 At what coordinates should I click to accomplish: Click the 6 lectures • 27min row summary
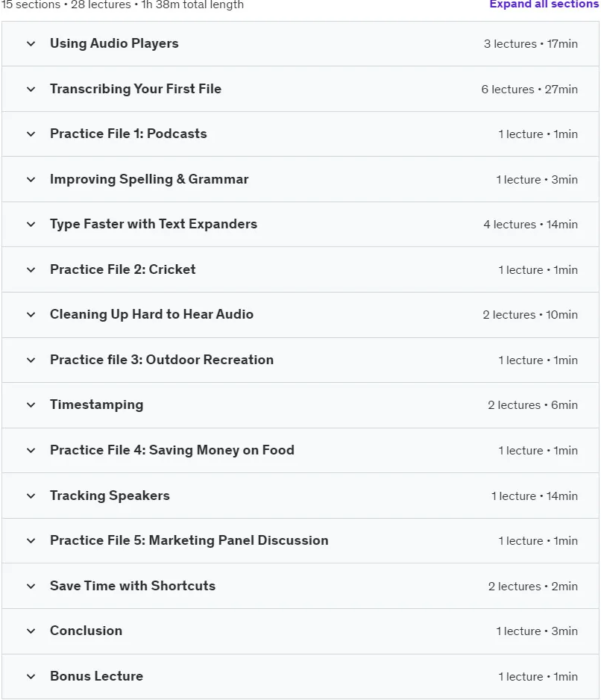529,90
